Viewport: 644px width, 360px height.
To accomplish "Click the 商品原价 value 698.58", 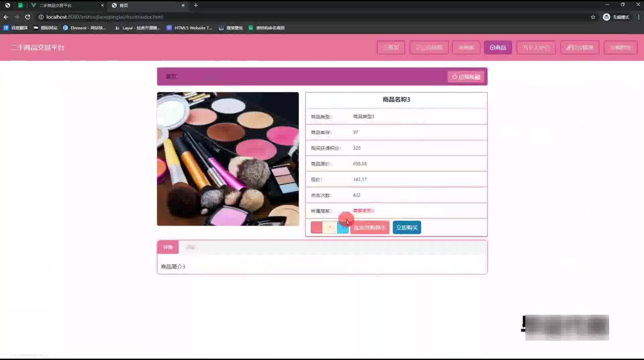I will point(360,164).
